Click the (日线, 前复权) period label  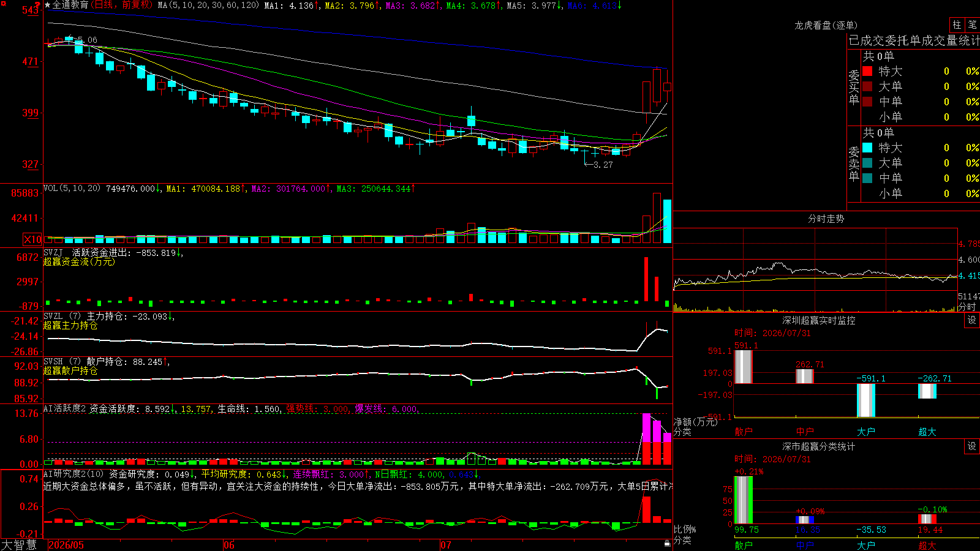(x=121, y=5)
